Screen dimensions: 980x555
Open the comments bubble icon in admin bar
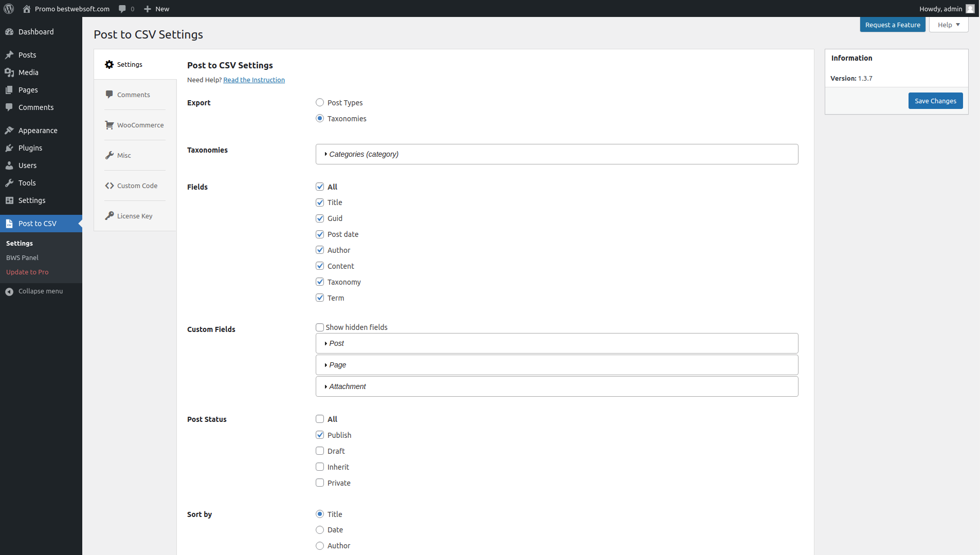[x=122, y=9]
